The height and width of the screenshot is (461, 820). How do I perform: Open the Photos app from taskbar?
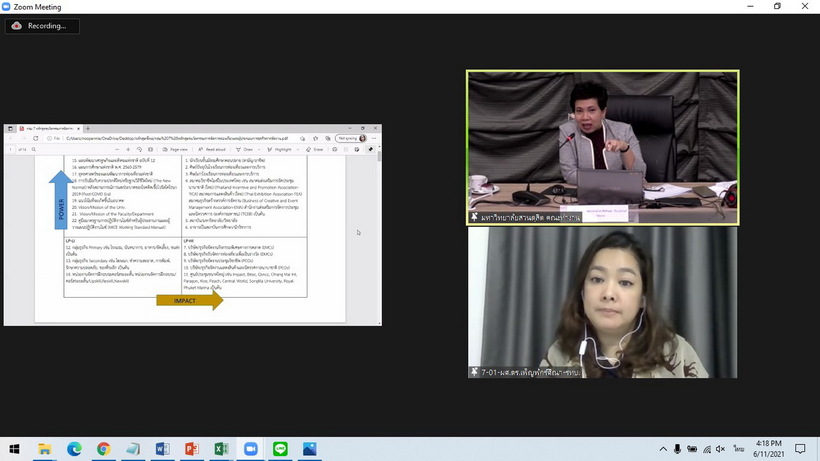pos(310,449)
